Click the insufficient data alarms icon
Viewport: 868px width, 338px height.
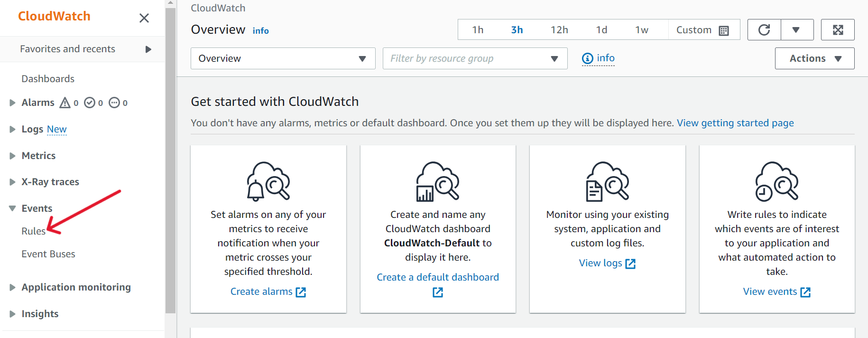114,103
